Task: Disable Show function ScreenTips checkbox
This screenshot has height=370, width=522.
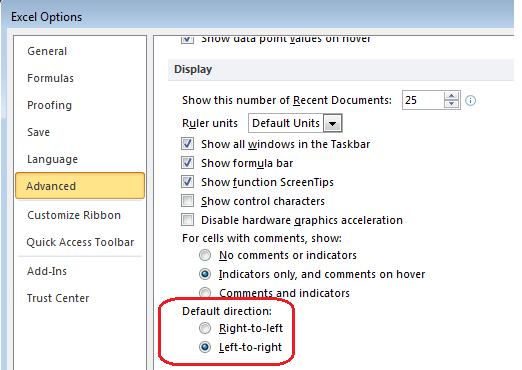Action: (x=187, y=182)
